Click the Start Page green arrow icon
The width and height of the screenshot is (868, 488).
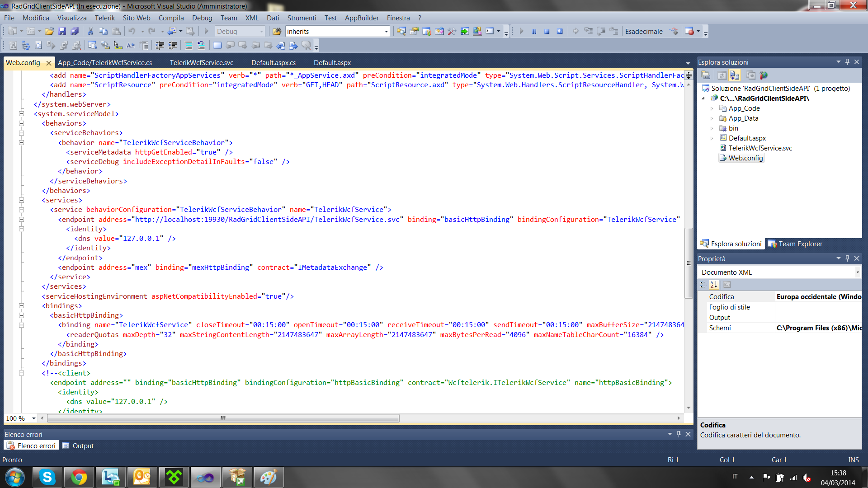click(465, 31)
